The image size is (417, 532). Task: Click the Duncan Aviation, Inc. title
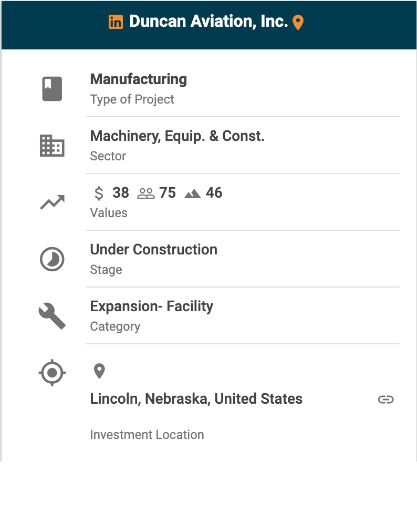coord(208,22)
